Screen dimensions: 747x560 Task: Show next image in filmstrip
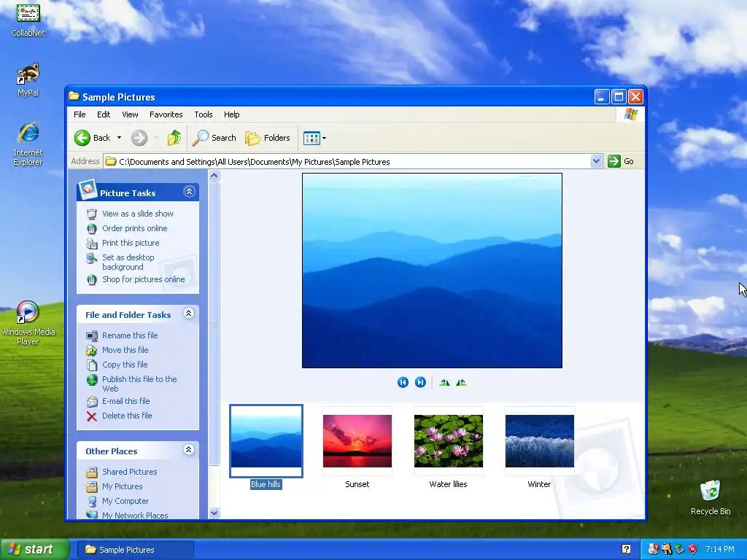[420, 382]
